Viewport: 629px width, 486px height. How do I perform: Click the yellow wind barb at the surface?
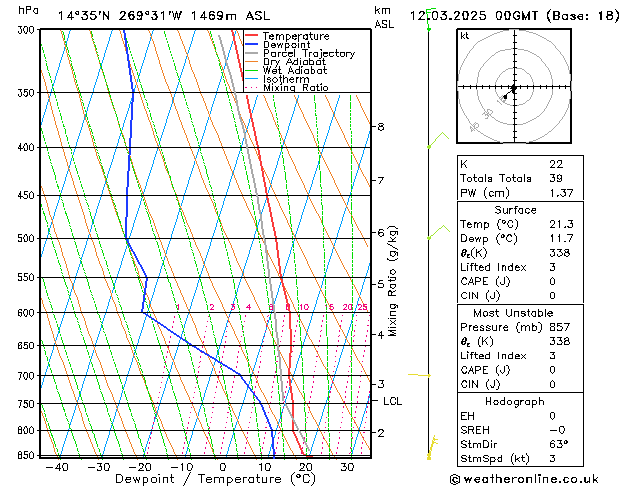[x=432, y=445]
